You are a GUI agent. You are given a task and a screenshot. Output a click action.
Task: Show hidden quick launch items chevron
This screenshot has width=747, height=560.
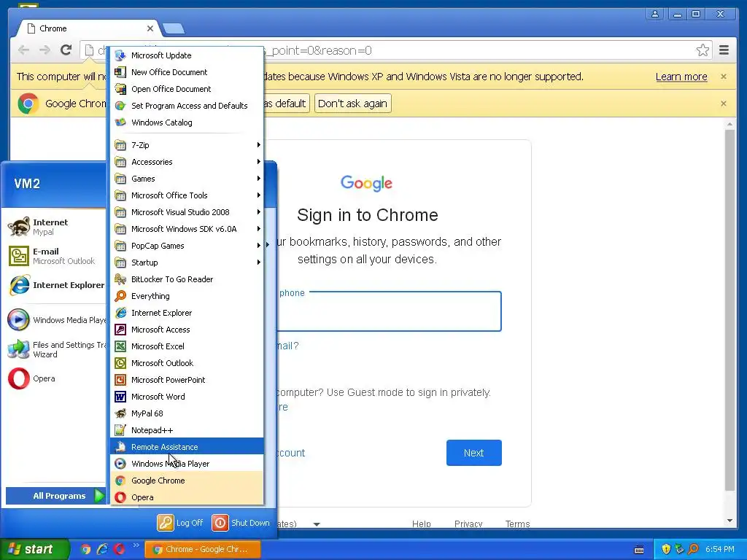pos(136,545)
